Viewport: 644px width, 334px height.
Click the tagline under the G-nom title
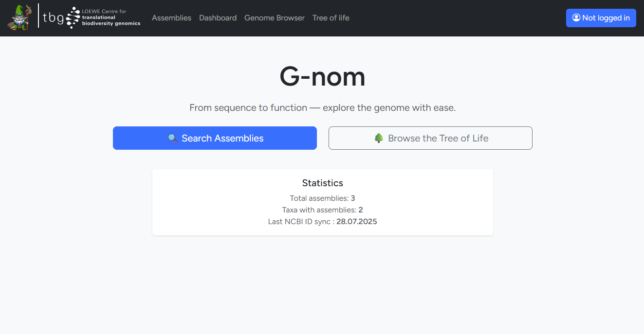[322, 107]
